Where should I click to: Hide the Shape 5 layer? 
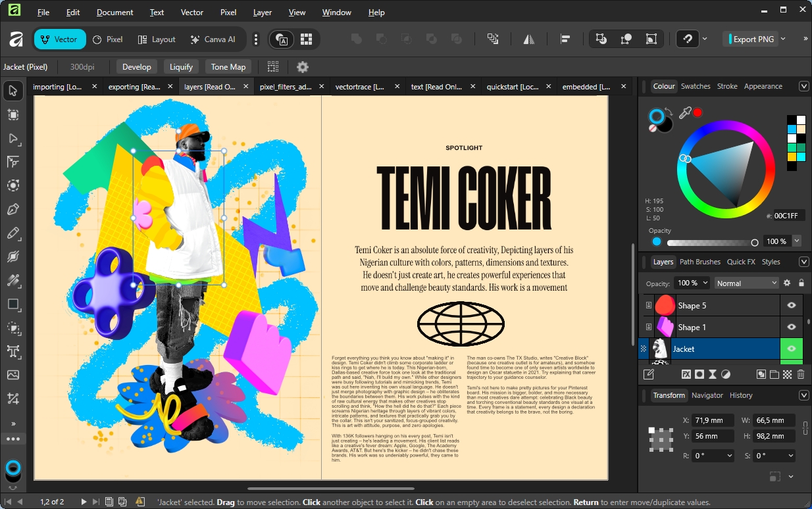tap(791, 305)
